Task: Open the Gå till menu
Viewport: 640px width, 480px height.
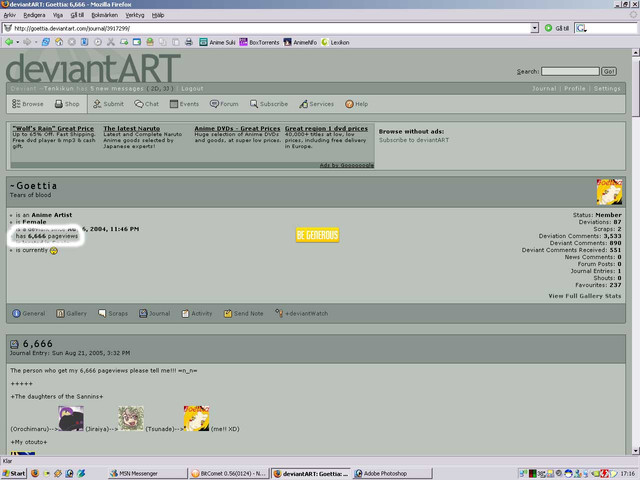Action: (77, 15)
